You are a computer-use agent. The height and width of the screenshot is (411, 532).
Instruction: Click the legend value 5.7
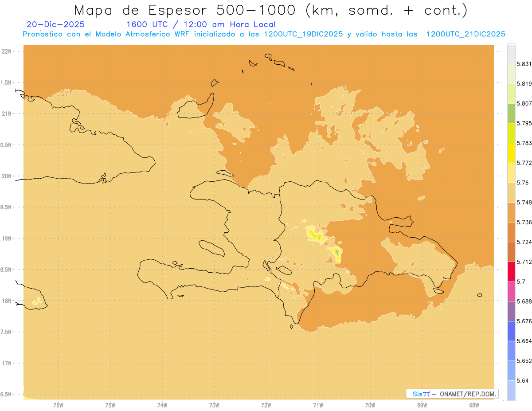pos(520,282)
